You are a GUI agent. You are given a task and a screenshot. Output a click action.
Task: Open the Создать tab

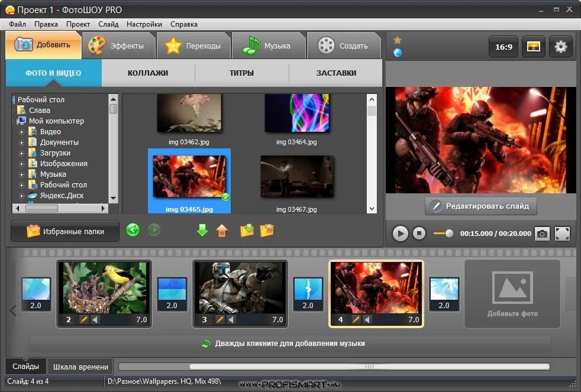click(x=343, y=46)
